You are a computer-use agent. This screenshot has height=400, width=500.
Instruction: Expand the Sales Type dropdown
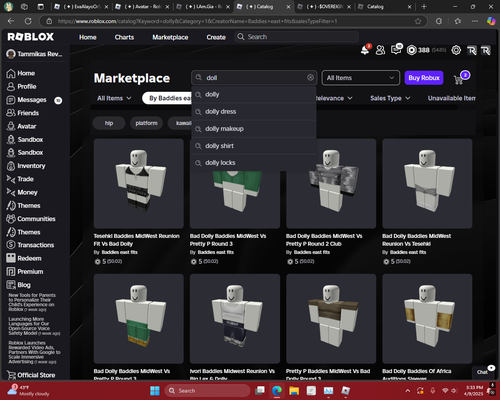point(390,98)
